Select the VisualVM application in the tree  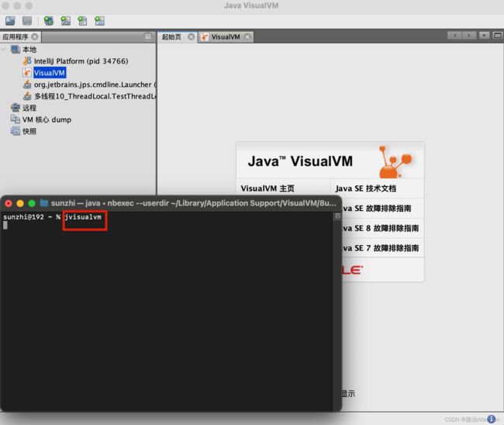(50, 73)
